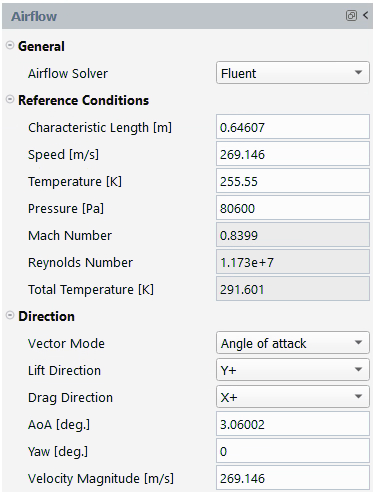This screenshot has height=492, width=373.
Task: Collapse the Airflow panel with the chevron icon
Action: tap(366, 15)
